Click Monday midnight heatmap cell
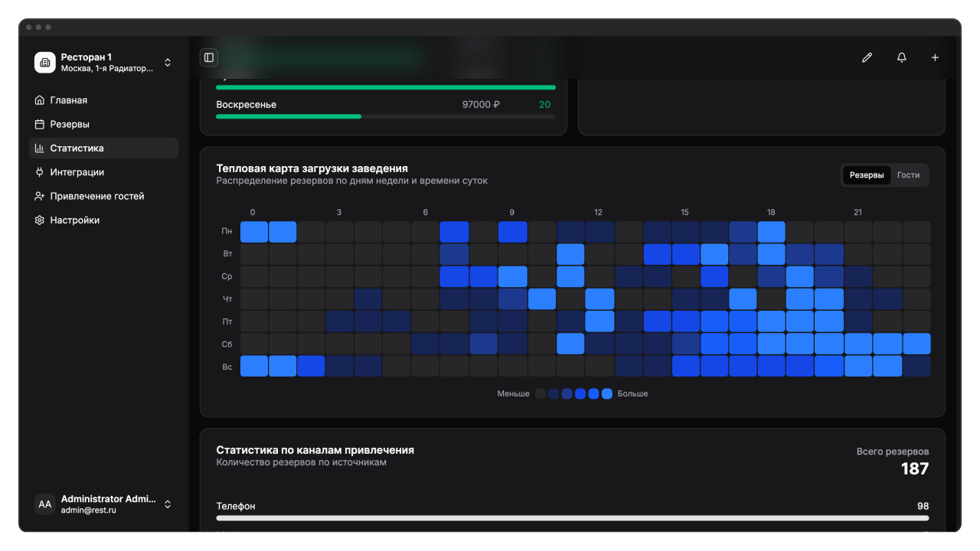Image resolution: width=980 pixels, height=551 pixels. (254, 232)
